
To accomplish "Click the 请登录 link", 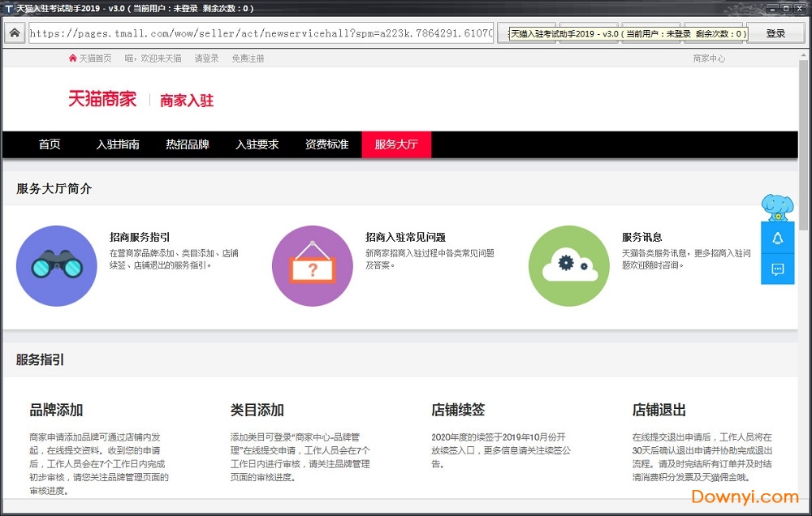I will pyautogui.click(x=206, y=58).
